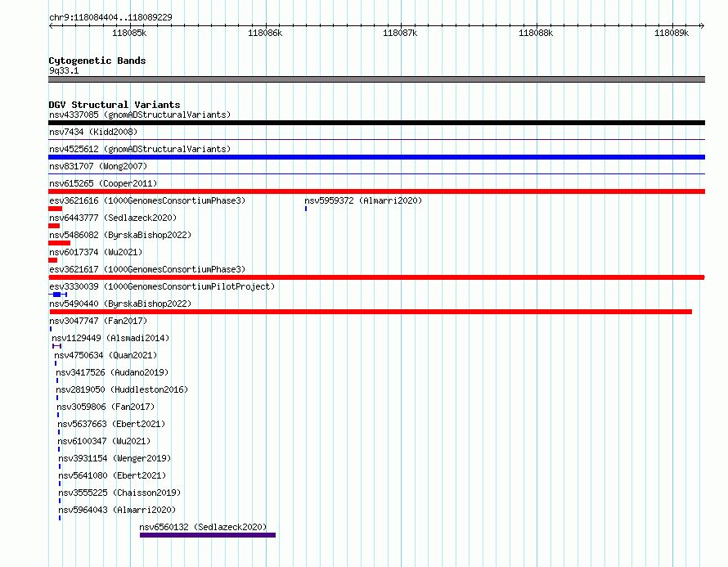Image resolution: width=728 pixels, height=567 pixels.
Task: Select the long red nsv5490440 bar
Action: (371, 312)
